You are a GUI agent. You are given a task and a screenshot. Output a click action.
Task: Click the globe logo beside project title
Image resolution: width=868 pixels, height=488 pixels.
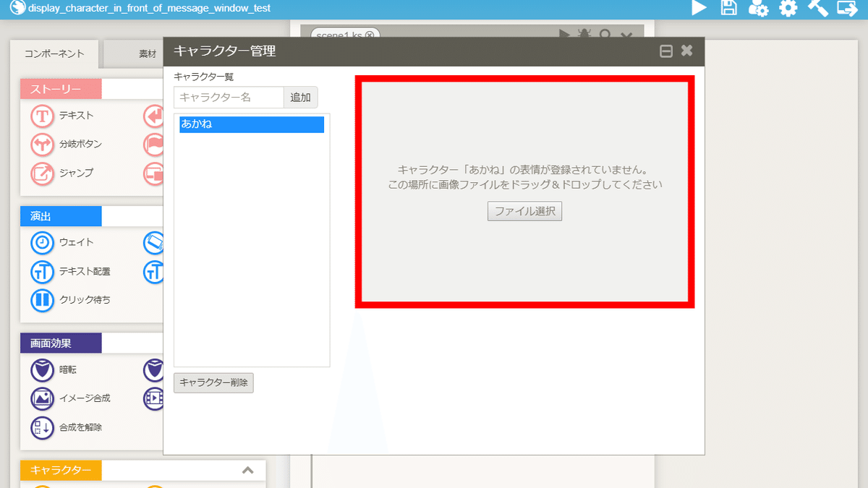click(x=17, y=9)
